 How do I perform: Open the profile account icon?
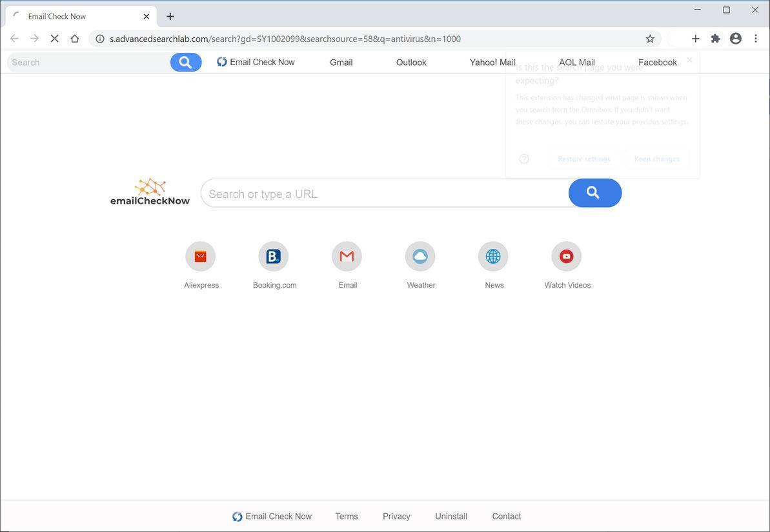[x=736, y=39]
